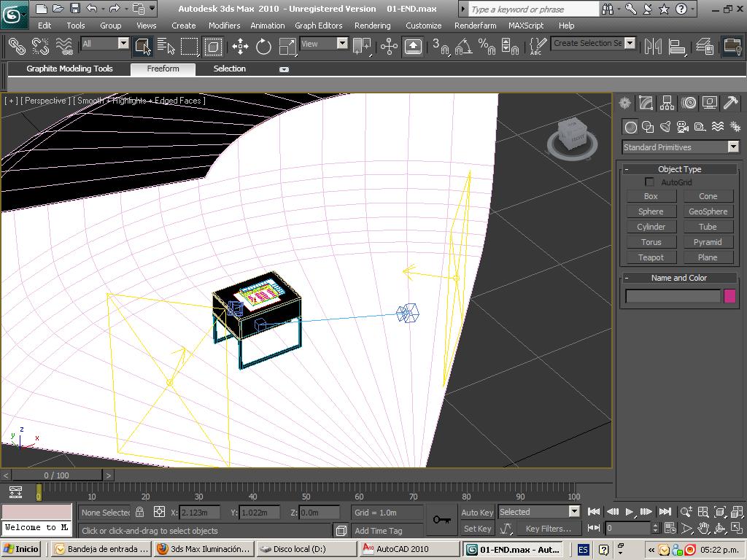Open the Hierarchy command panel
Viewport: 747px width, 560px height.
pos(667,103)
